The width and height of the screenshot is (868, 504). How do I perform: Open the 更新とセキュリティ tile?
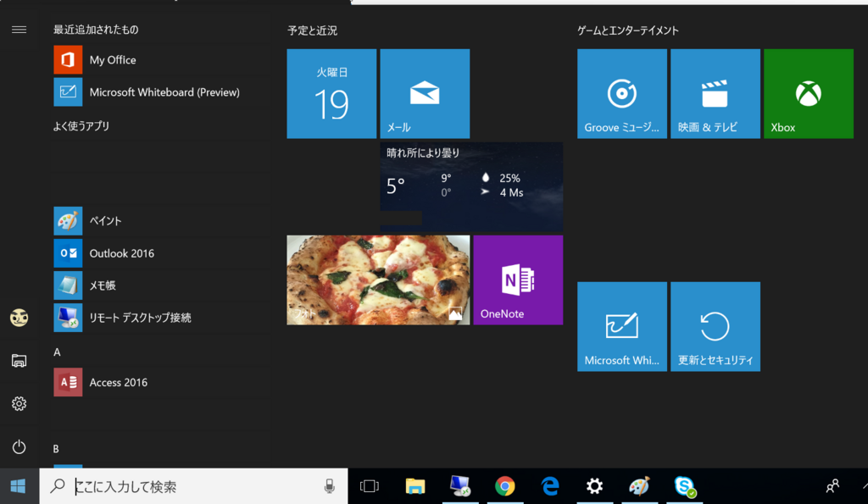pyautogui.click(x=715, y=326)
